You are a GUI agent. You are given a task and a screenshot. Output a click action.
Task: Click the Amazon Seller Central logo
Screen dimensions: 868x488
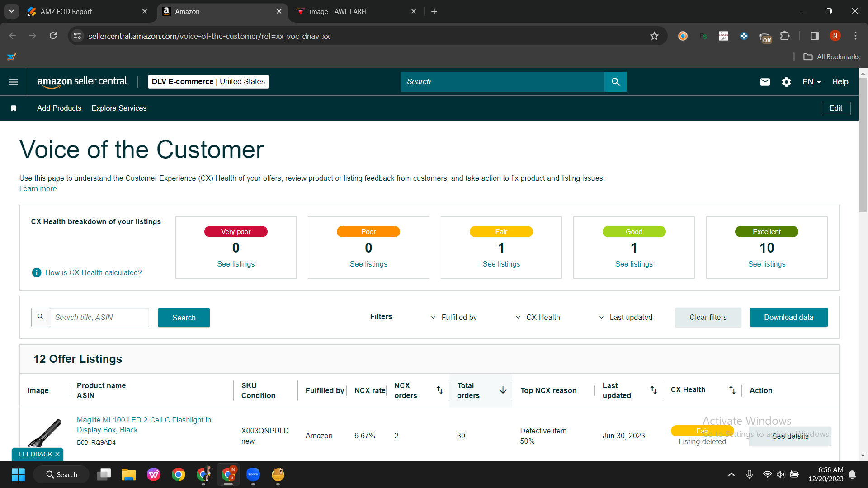[x=82, y=82]
